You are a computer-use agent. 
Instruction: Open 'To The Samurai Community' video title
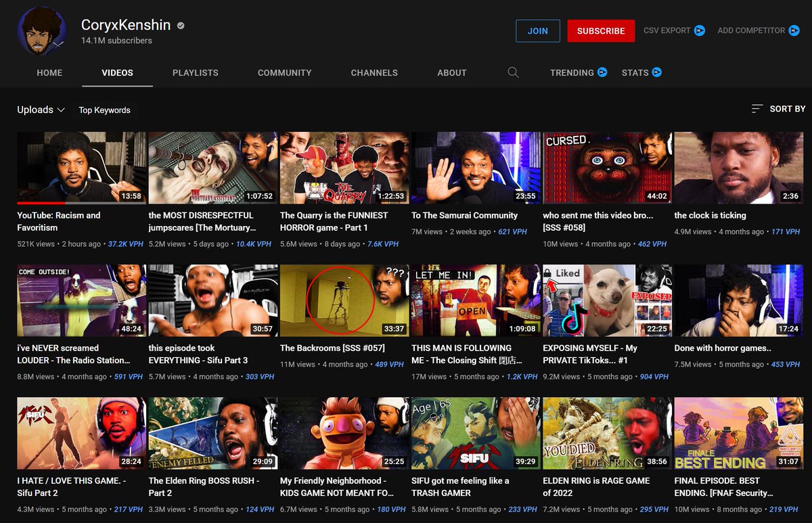(x=464, y=215)
